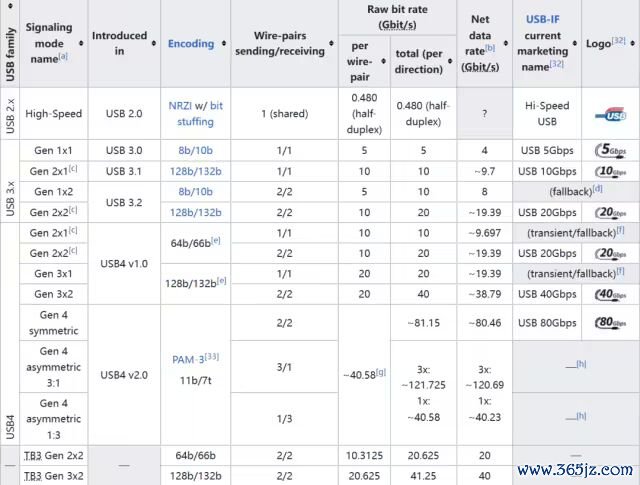Screen dimensions: 640x485
Task: Click the USB 80Gbps marketing name
Action: click(547, 323)
